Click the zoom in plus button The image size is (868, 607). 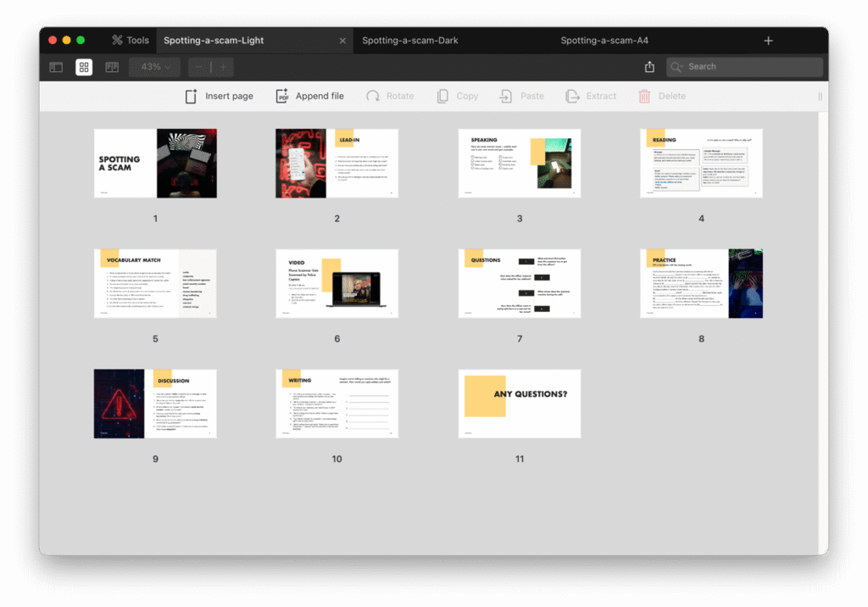point(223,67)
